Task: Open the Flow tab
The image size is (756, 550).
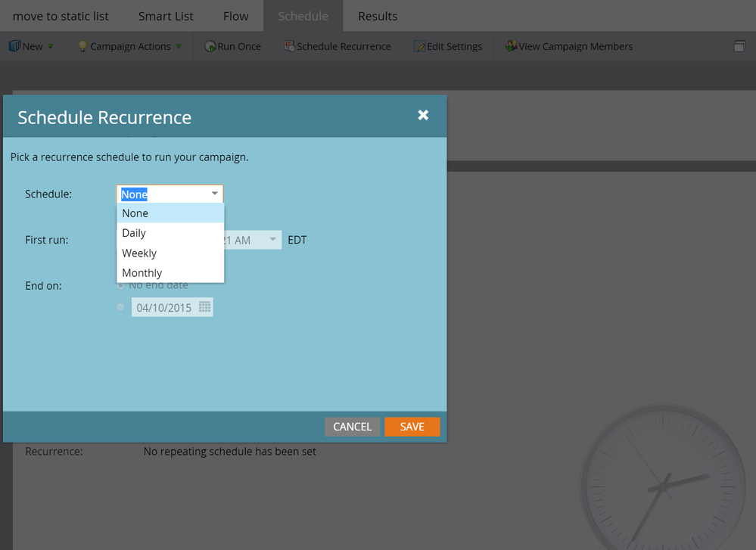Action: pyautogui.click(x=235, y=16)
